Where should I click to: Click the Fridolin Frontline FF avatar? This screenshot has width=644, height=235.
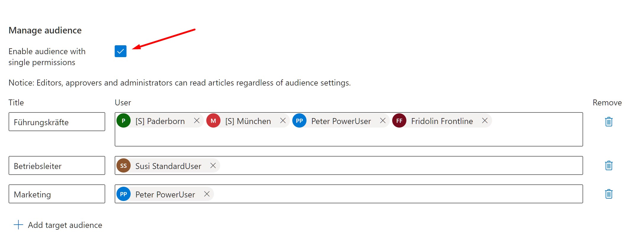point(399,121)
